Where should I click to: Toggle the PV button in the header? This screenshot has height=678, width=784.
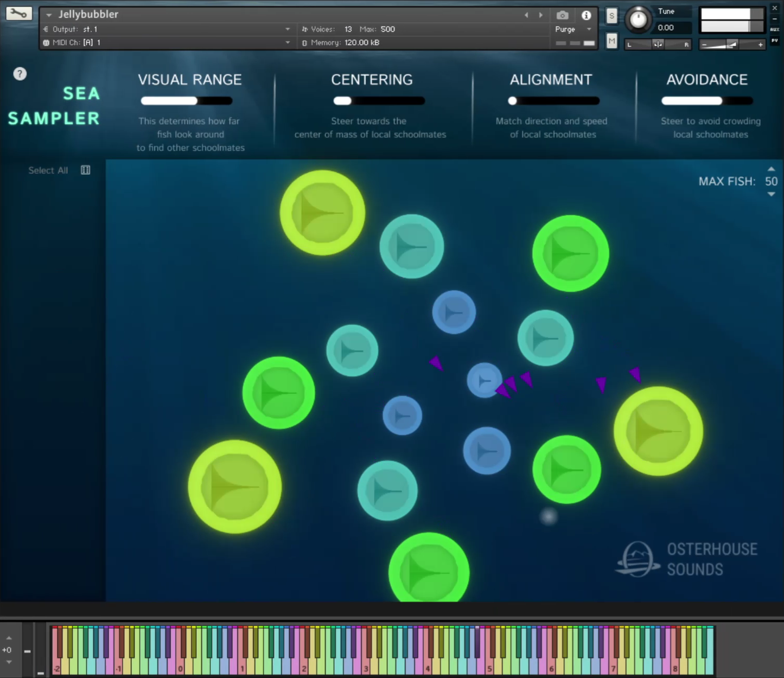775,40
